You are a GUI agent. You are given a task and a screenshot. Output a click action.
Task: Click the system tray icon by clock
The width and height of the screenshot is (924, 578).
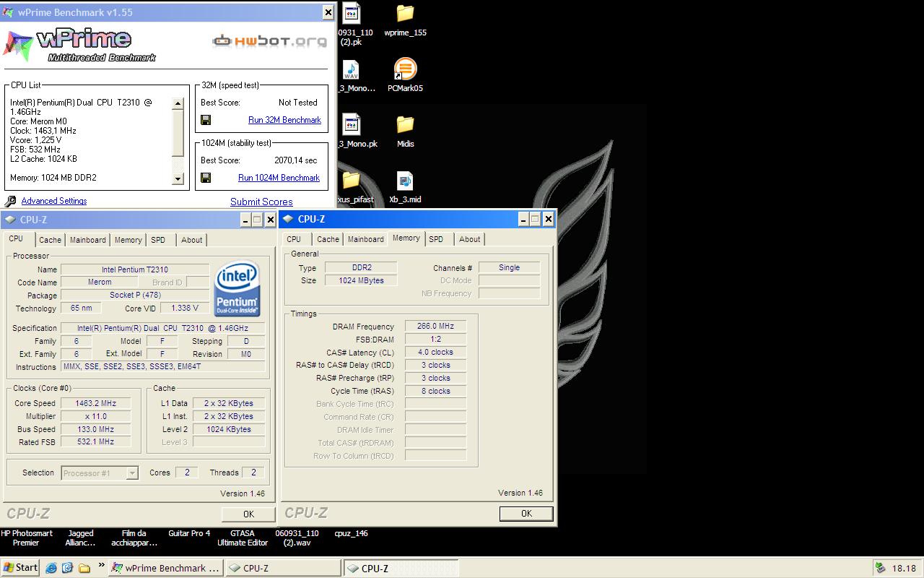[880, 568]
